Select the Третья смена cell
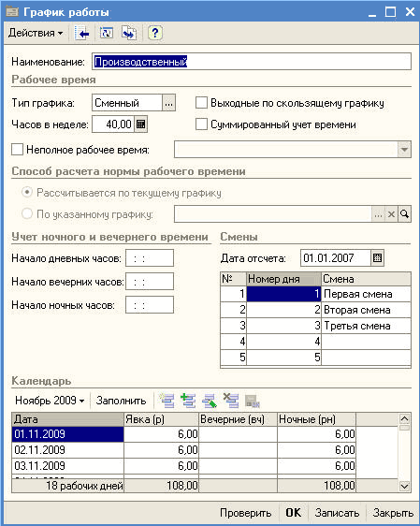 tap(366, 326)
